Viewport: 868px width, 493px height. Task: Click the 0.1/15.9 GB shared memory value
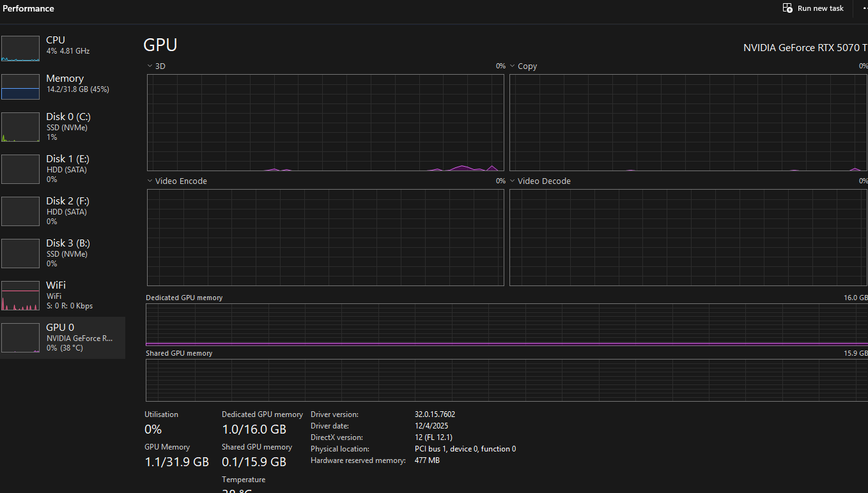click(x=254, y=462)
